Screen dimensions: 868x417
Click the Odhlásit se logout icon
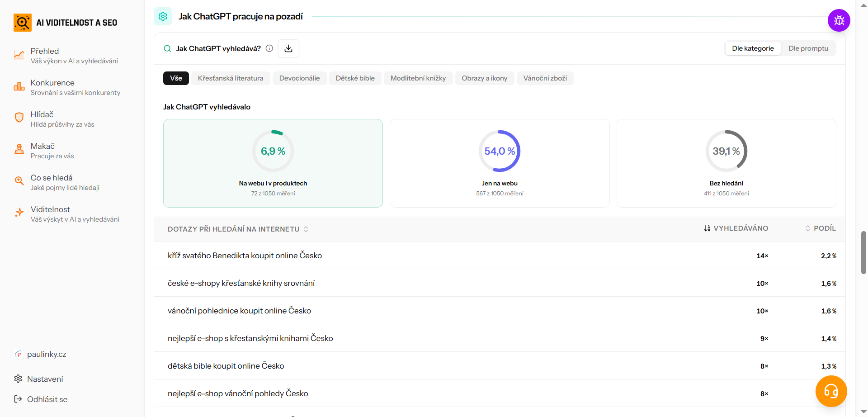coord(18,399)
